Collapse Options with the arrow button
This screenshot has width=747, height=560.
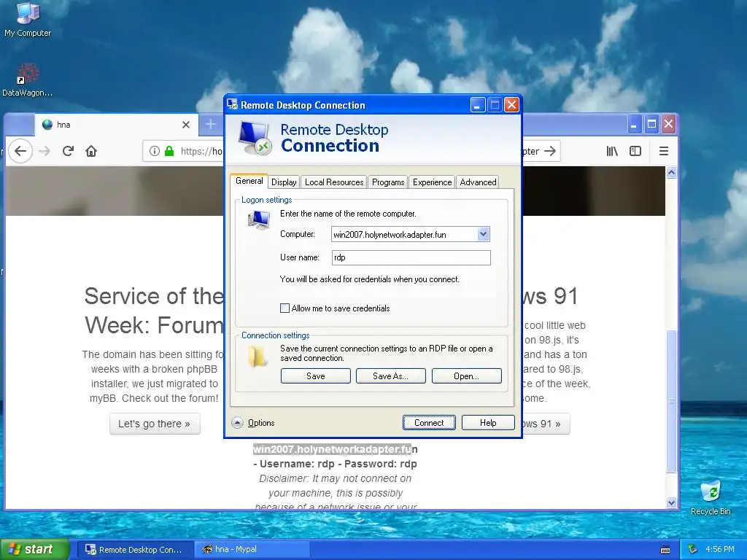point(237,422)
